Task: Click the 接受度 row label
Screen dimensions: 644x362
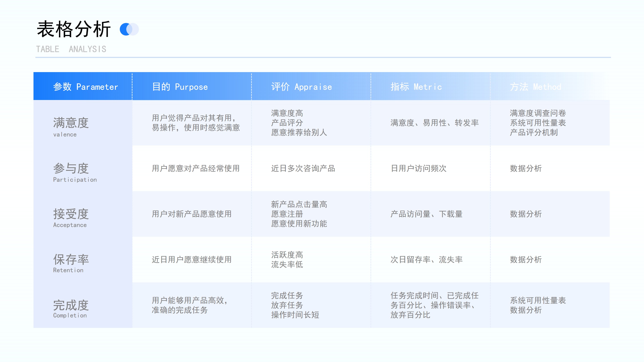Action: coord(71,214)
